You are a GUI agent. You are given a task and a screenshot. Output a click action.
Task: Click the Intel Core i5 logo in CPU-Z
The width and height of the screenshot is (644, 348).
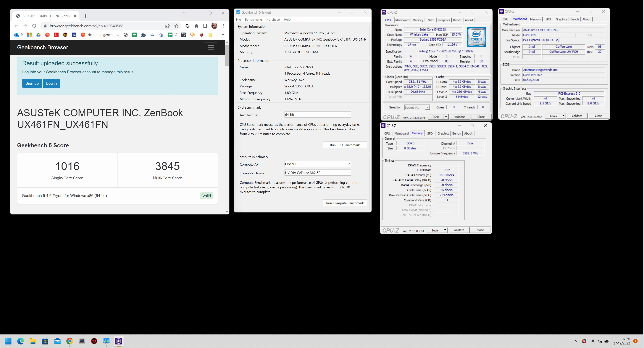(x=476, y=37)
